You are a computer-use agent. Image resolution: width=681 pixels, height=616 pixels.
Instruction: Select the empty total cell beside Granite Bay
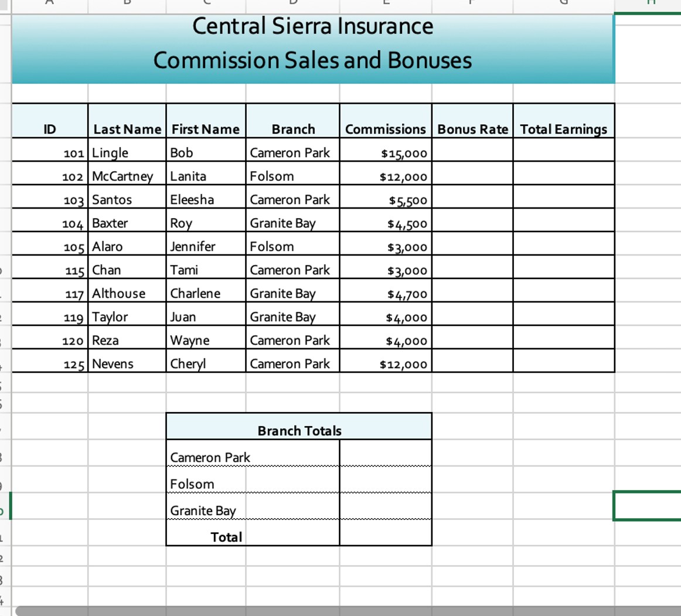pyautogui.click(x=384, y=510)
